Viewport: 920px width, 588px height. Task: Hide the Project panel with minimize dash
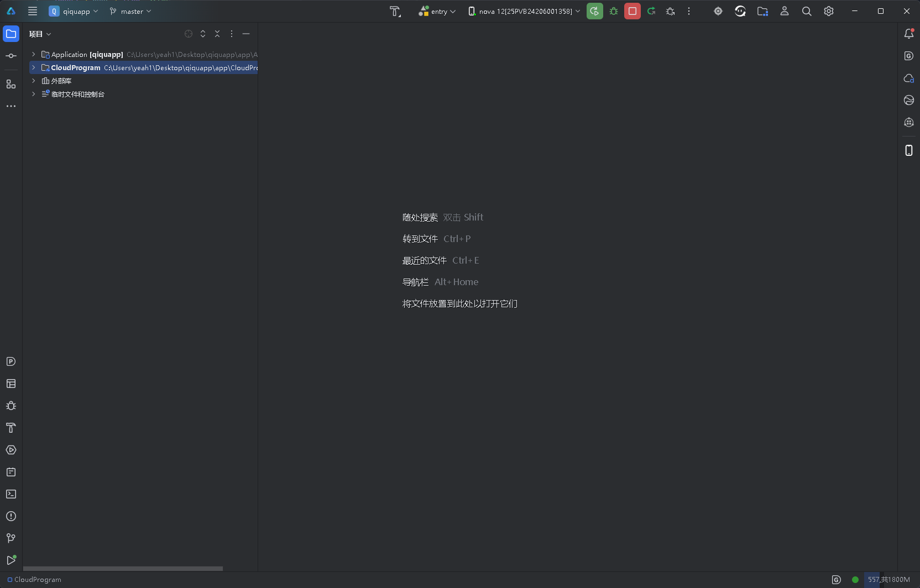[x=246, y=34]
